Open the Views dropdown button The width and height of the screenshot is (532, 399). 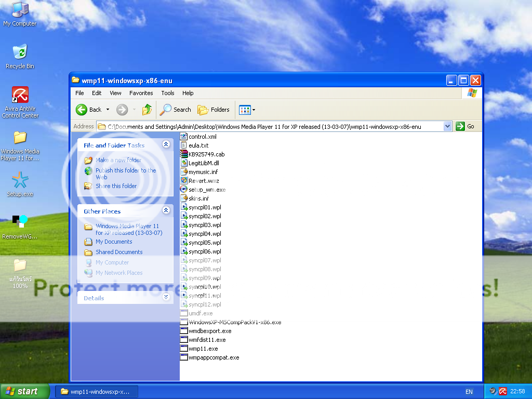click(247, 110)
